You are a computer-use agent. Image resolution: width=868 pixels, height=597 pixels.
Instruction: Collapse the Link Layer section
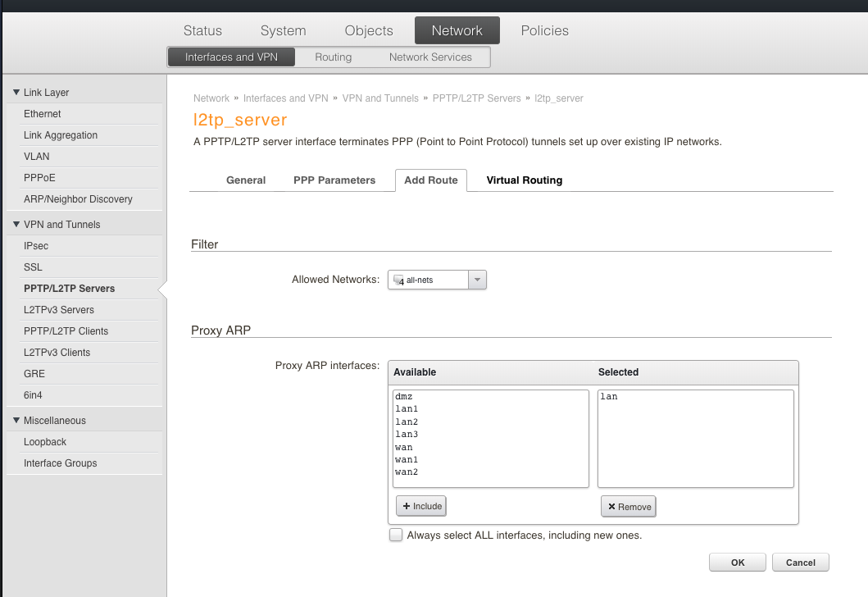pyautogui.click(x=16, y=93)
